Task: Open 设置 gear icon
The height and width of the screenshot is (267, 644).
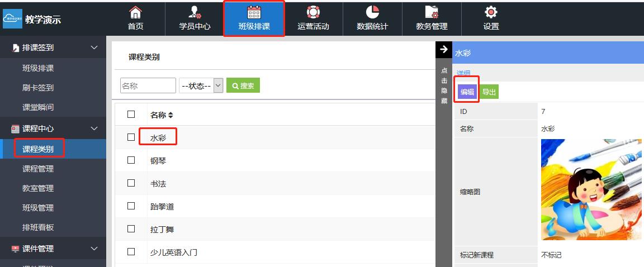Action: tap(491, 12)
